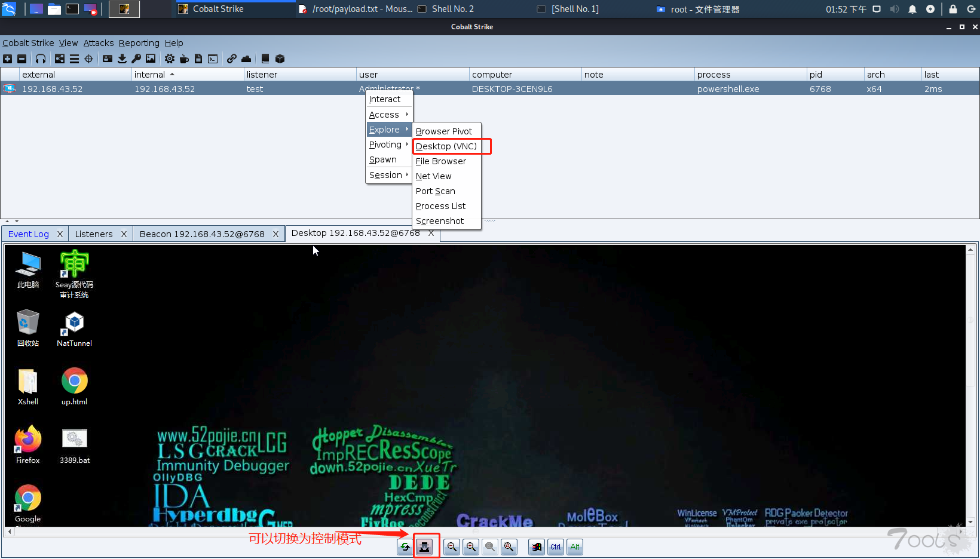Switch to the Event Log tab

tap(29, 234)
